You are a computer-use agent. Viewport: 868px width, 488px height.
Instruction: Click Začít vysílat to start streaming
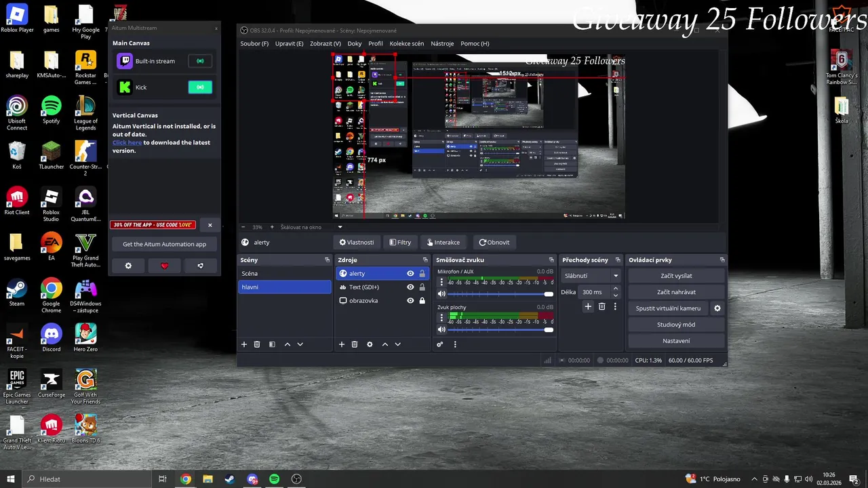(x=676, y=276)
